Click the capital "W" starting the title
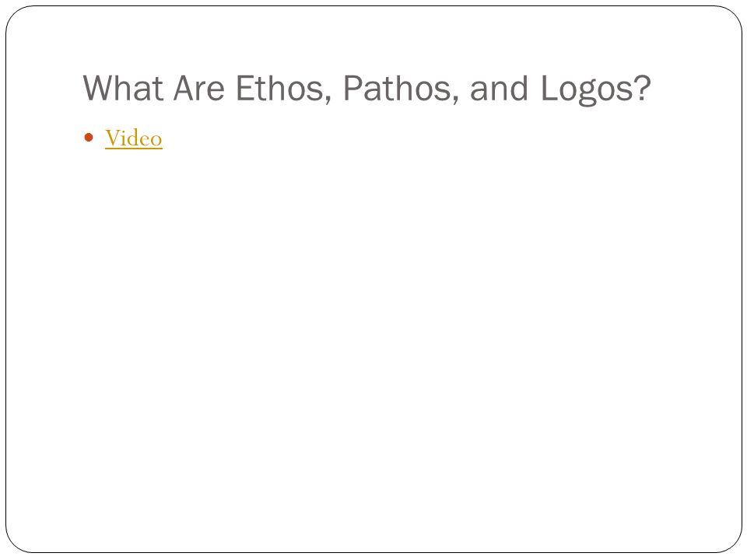Image resolution: width=747 pixels, height=560 pixels. point(99,88)
